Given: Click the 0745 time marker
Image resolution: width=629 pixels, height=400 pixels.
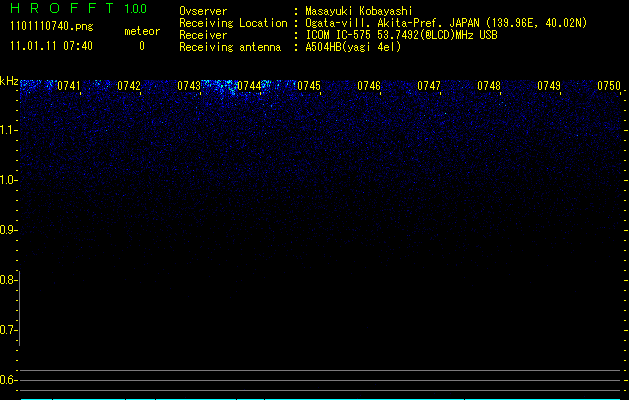Looking at the screenshot, I should point(309,86).
